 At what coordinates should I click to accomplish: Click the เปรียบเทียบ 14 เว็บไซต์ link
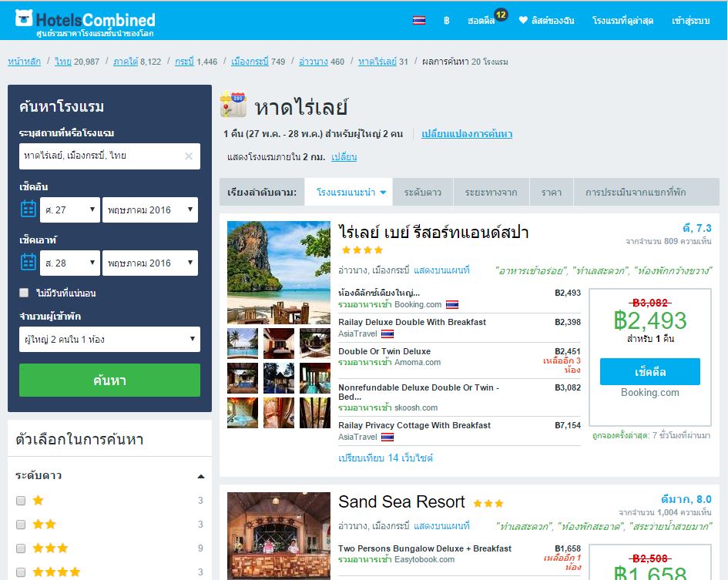pos(385,458)
